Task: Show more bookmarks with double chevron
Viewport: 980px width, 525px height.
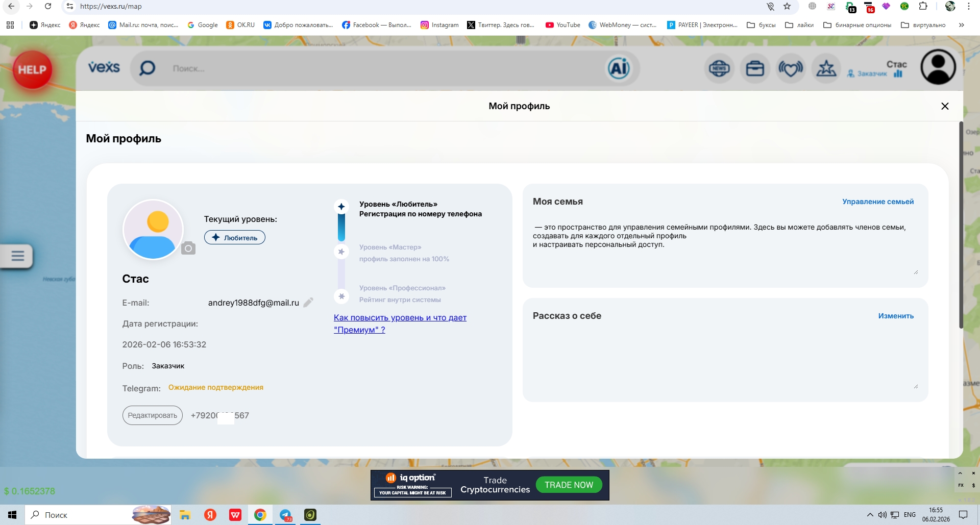Action: pos(962,25)
